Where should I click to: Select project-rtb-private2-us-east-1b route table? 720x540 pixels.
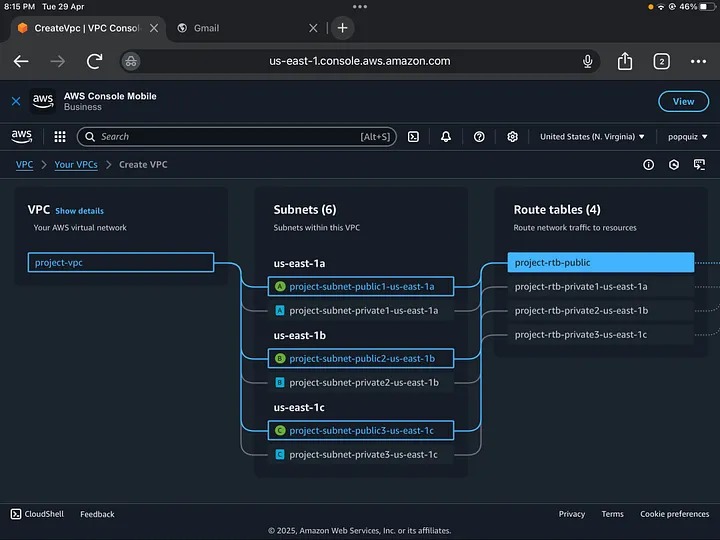(601, 310)
